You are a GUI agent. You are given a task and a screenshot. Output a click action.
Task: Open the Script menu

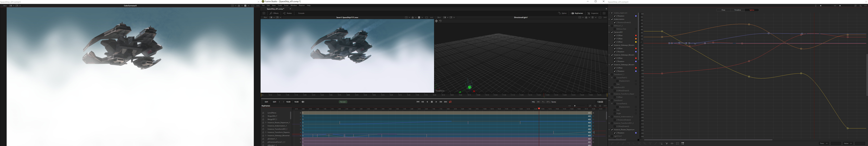286,5
